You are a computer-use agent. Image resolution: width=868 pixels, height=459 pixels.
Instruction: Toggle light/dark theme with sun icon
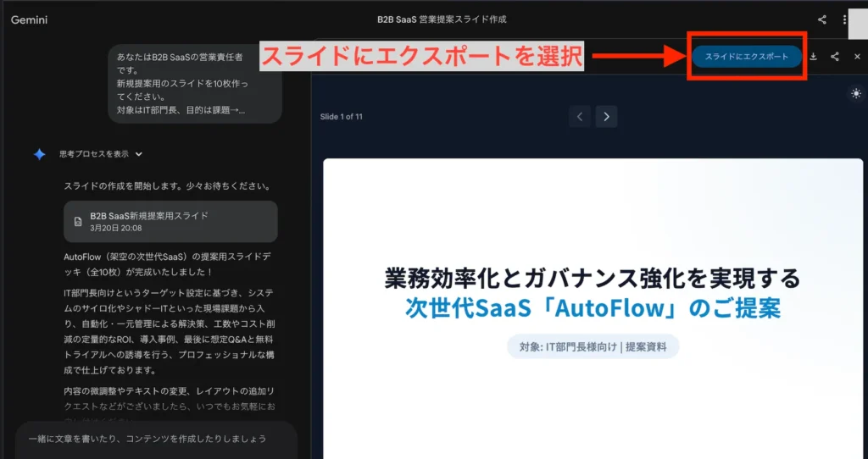tap(855, 93)
